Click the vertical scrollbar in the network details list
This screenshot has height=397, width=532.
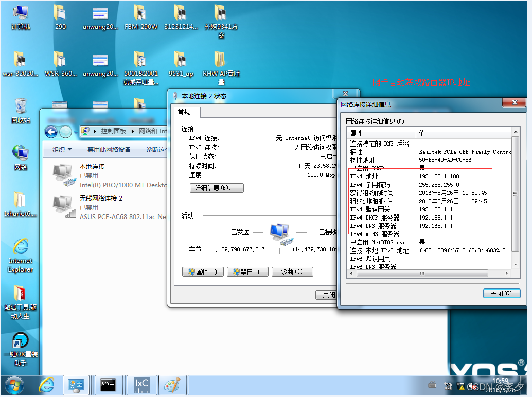pos(516,194)
